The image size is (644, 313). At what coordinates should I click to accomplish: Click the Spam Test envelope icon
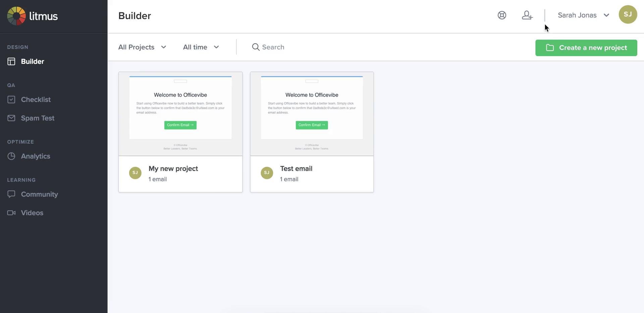click(11, 118)
